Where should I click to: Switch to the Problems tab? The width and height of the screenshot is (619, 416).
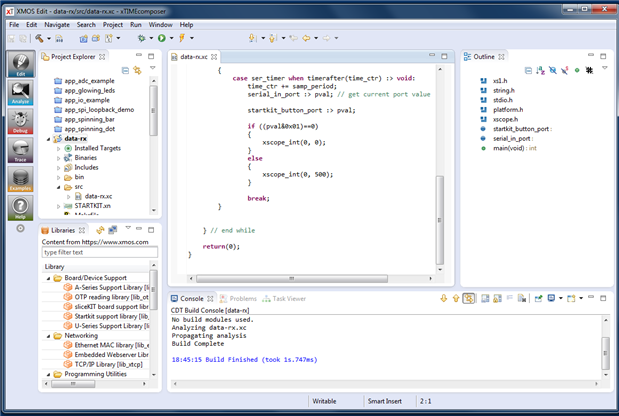click(243, 298)
